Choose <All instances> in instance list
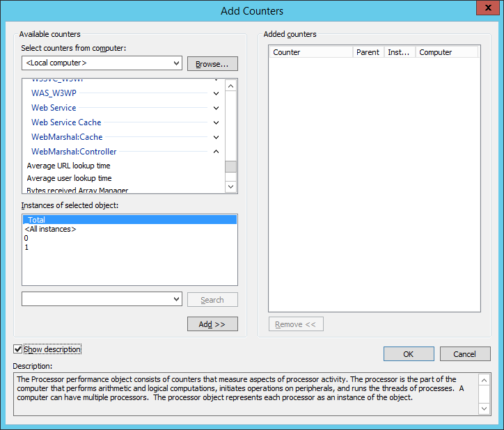The width and height of the screenshot is (504, 430). click(50, 229)
